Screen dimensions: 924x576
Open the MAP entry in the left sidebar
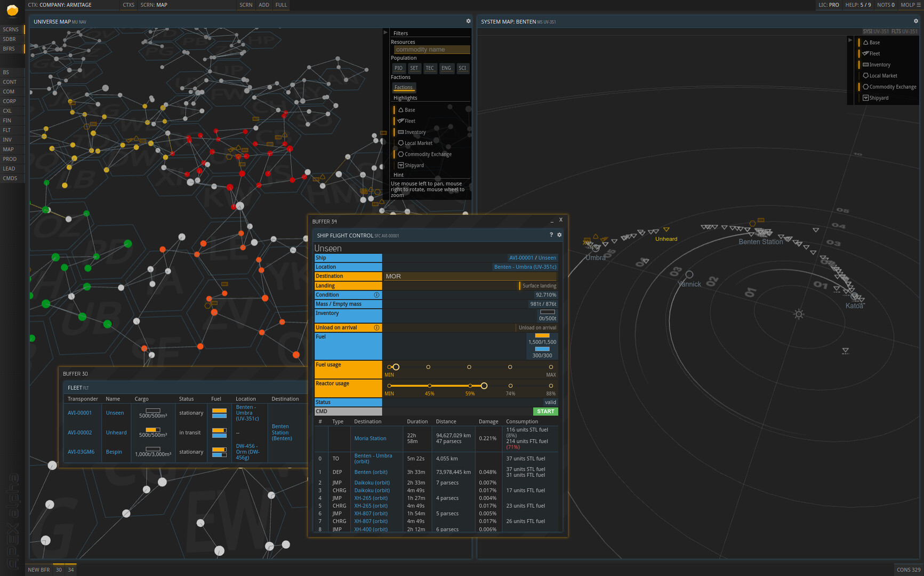tap(8, 149)
